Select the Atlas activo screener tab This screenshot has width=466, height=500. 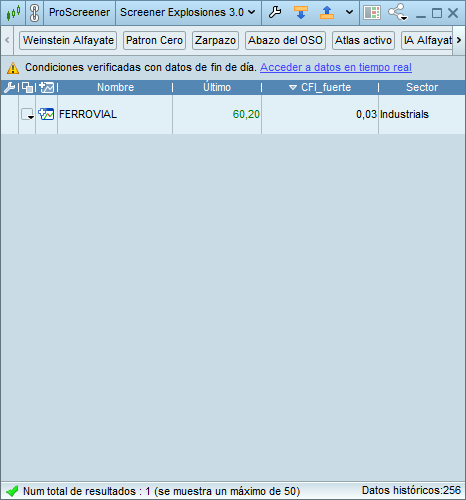click(363, 40)
